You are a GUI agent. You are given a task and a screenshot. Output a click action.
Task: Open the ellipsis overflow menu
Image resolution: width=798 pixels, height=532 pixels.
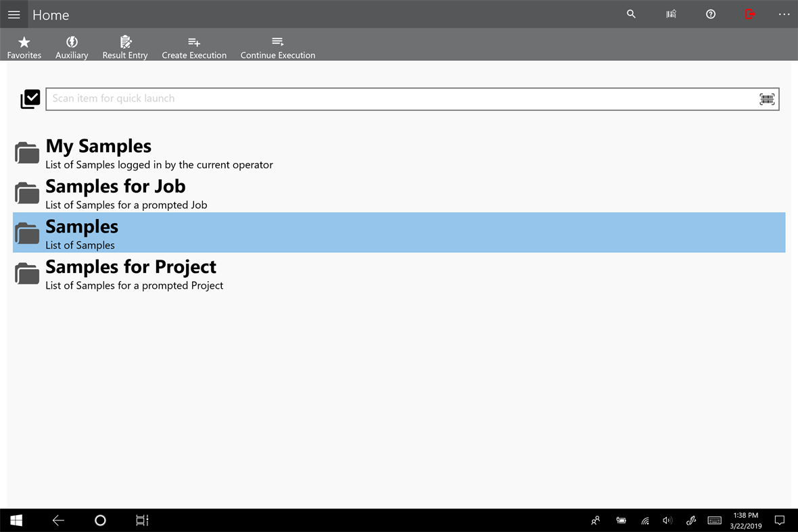pos(783,14)
